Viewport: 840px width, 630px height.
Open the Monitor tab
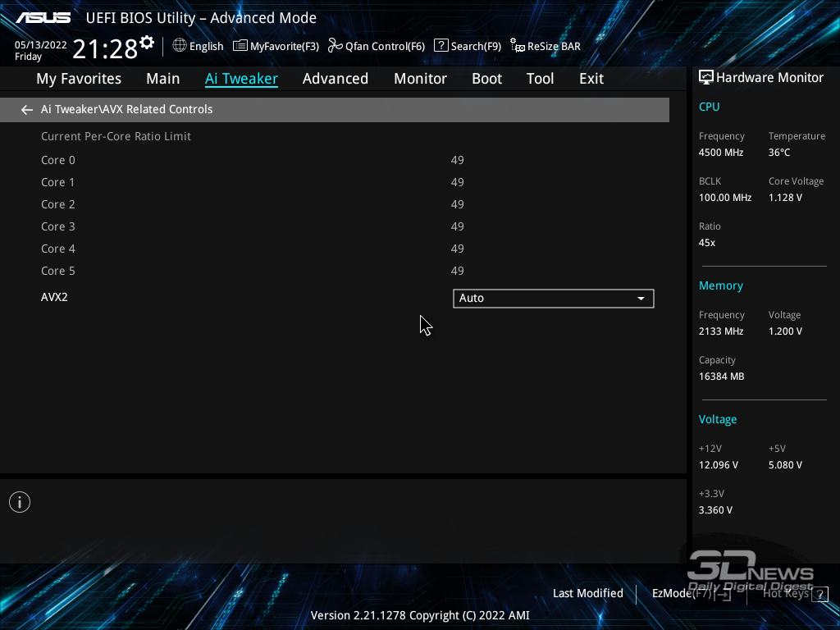(x=420, y=79)
